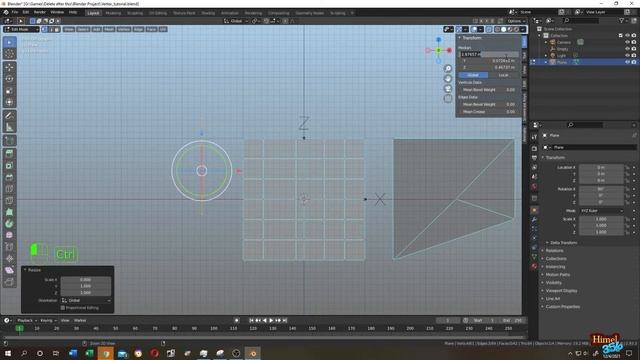Open the Tool properties tab icon

point(534,137)
